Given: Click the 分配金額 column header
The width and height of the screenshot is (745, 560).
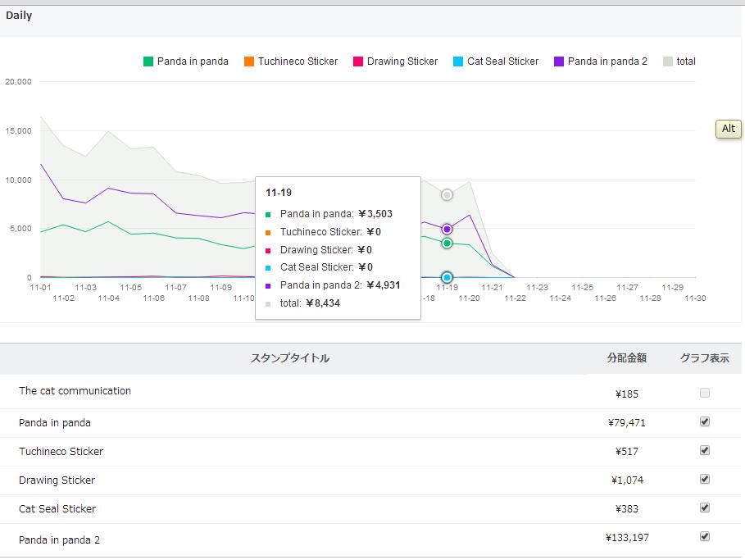Looking at the screenshot, I should pyautogui.click(x=627, y=358).
